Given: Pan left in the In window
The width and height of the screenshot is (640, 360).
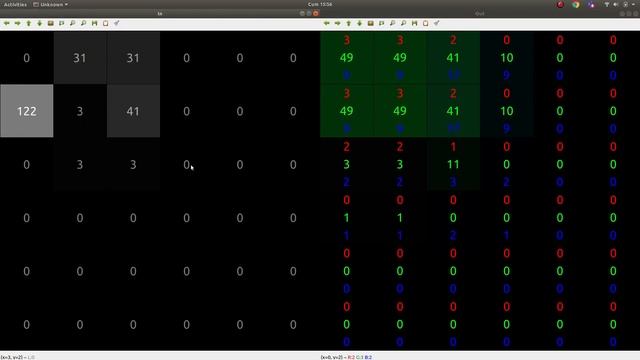Looking at the screenshot, I should pyautogui.click(x=7, y=23).
